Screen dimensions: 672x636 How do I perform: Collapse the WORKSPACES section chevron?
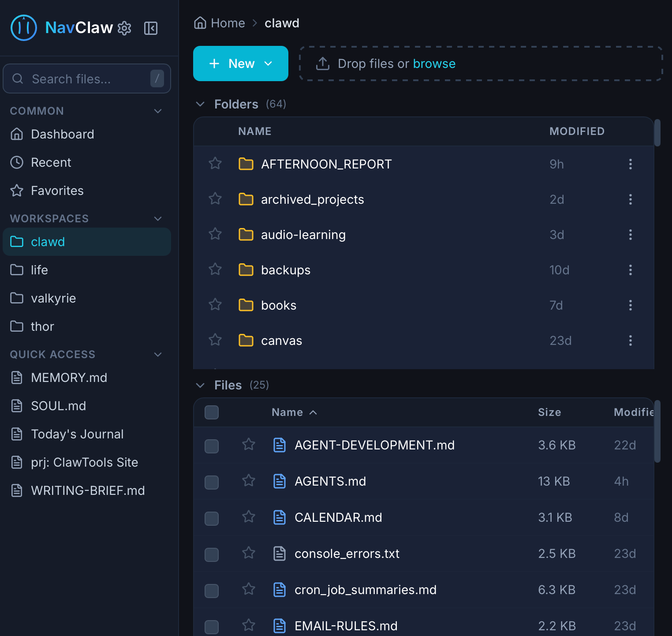coord(158,218)
